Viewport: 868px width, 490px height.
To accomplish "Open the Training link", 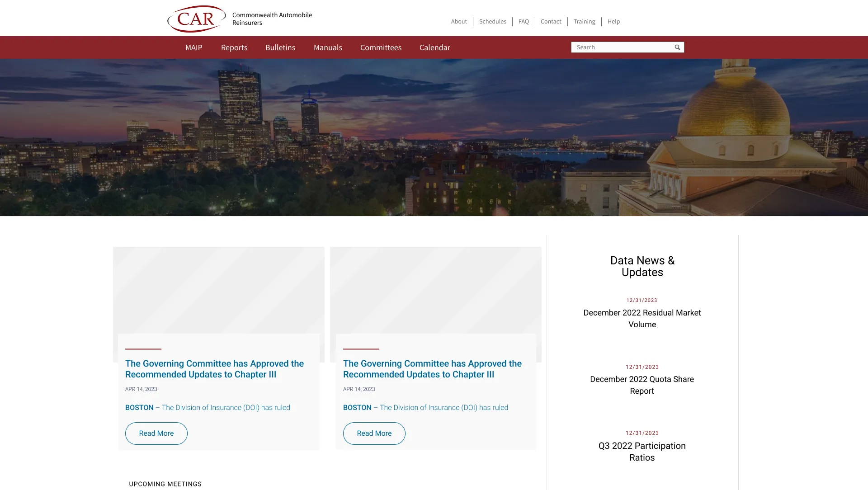I will pyautogui.click(x=584, y=22).
